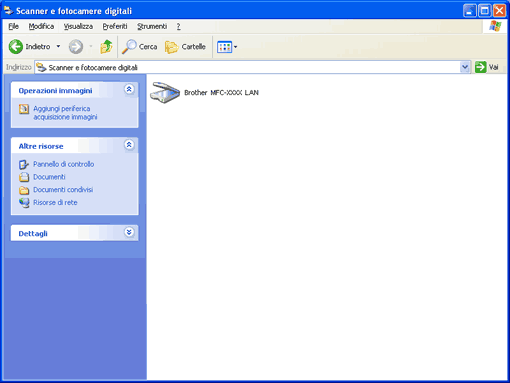Open the Cerca search tool

coord(139,47)
